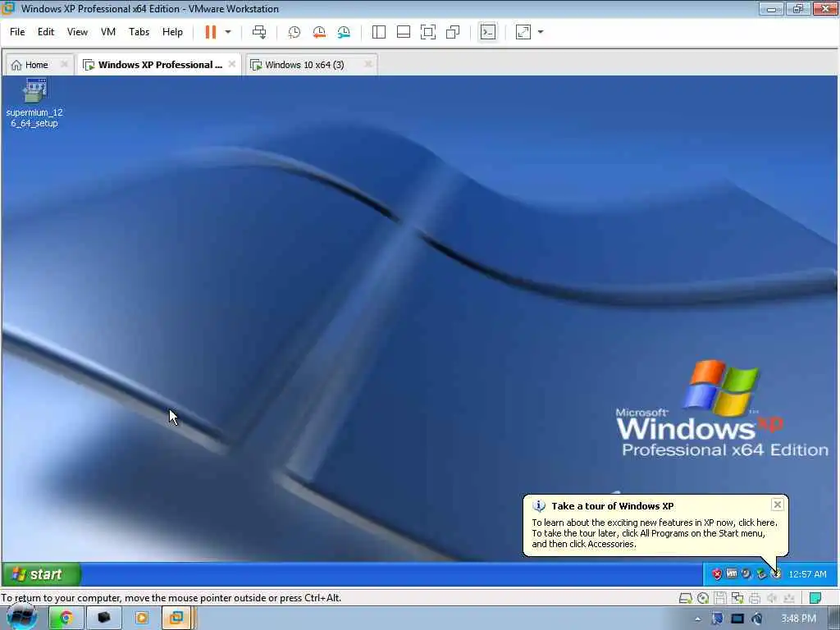Close the Take a tour balloon

(778, 504)
